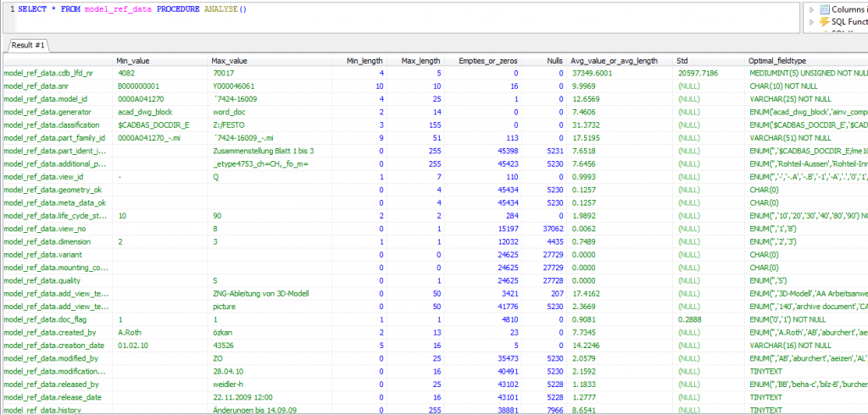
Task: Sort by the Std column header
Action: [x=682, y=61]
